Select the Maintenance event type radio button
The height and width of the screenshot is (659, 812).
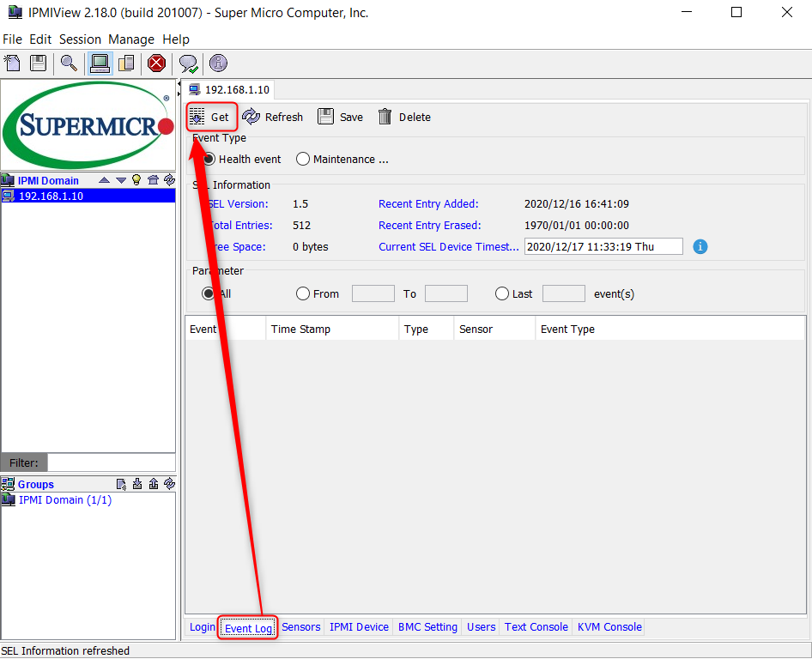click(302, 159)
